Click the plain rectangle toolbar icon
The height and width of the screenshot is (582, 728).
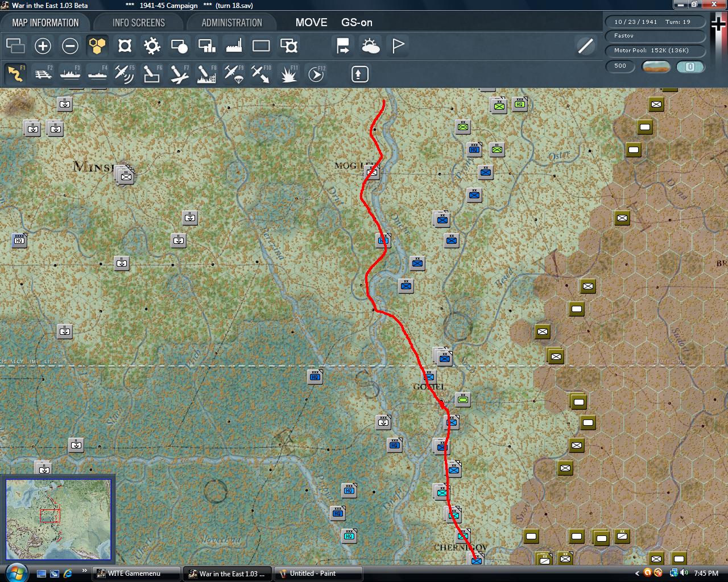click(x=261, y=46)
